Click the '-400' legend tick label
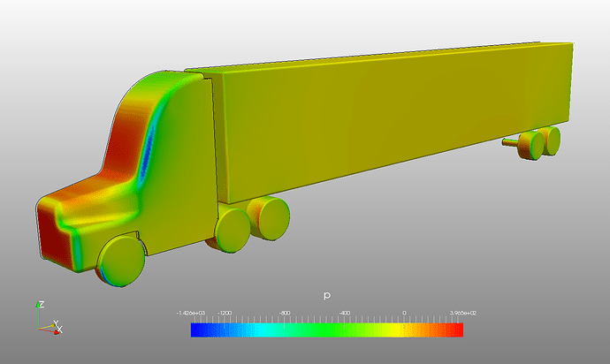Screen dimensions: 610x364 344,313
